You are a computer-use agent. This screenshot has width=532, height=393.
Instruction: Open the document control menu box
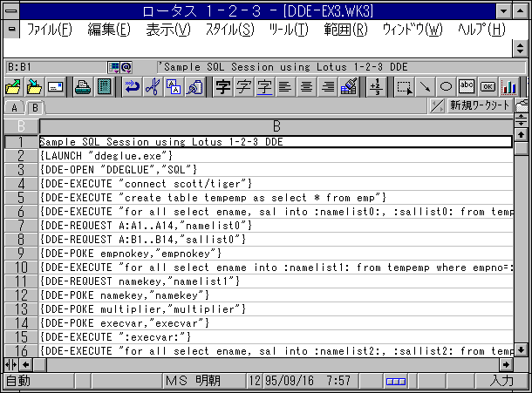(11, 29)
